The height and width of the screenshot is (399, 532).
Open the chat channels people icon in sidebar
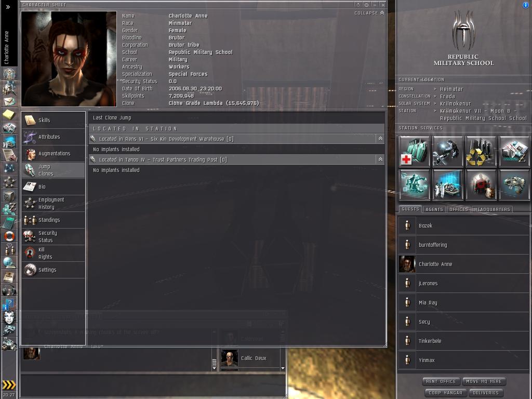click(9, 250)
